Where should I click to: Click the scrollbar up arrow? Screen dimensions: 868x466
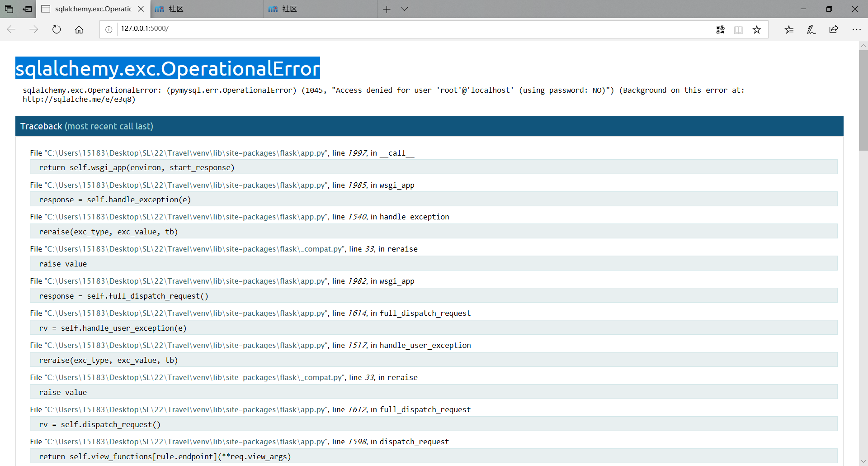click(863, 46)
